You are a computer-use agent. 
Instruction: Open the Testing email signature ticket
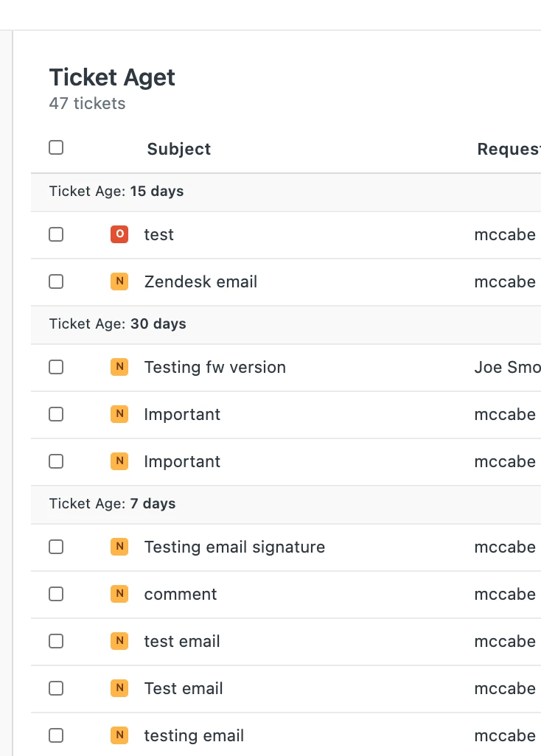click(234, 547)
